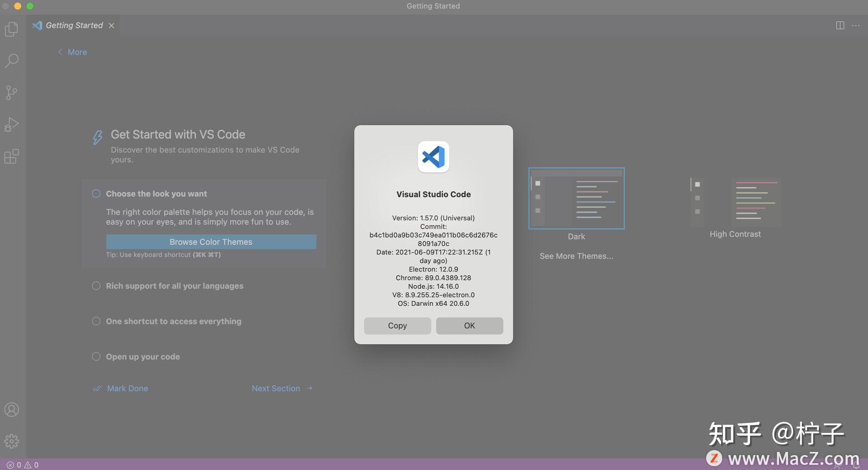868x470 pixels.
Task: Choose the High Contrast theme thumbnail
Action: point(735,202)
